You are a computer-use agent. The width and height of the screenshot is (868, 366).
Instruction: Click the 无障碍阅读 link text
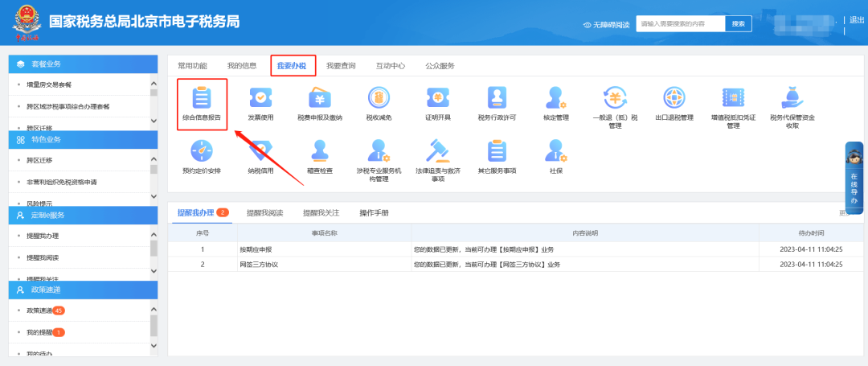coord(611,25)
